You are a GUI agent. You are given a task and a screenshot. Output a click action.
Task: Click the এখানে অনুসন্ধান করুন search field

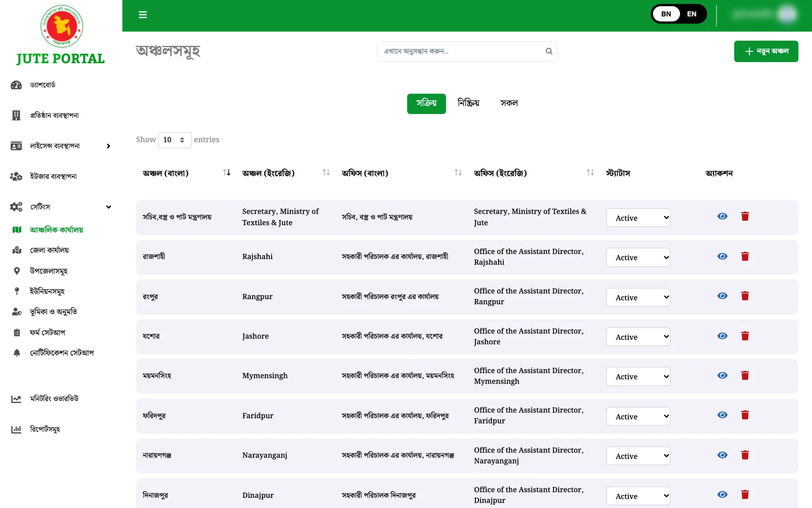pyautogui.click(x=466, y=51)
